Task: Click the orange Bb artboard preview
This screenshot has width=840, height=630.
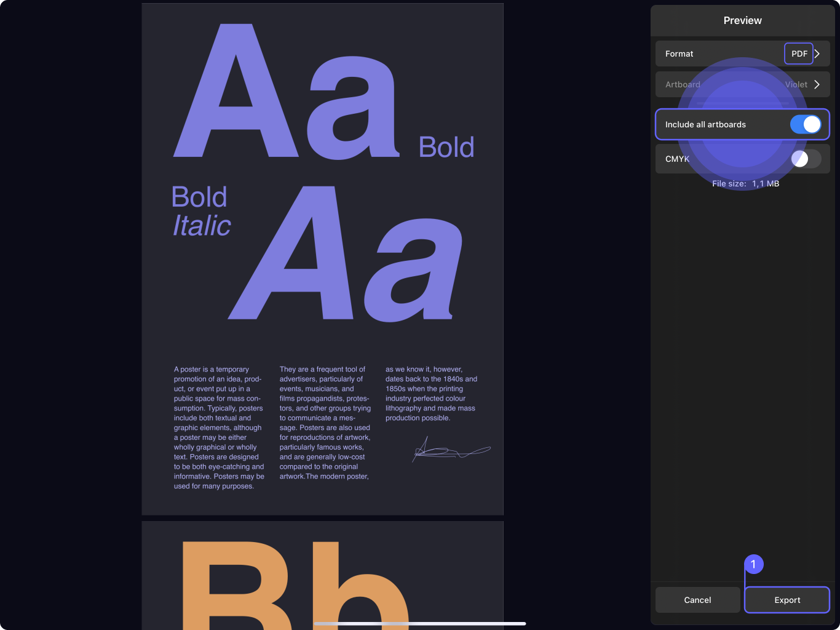Action: [322, 575]
